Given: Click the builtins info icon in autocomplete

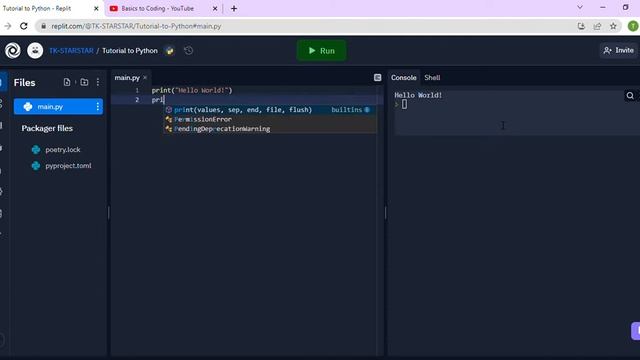Looking at the screenshot, I should click(367, 109).
